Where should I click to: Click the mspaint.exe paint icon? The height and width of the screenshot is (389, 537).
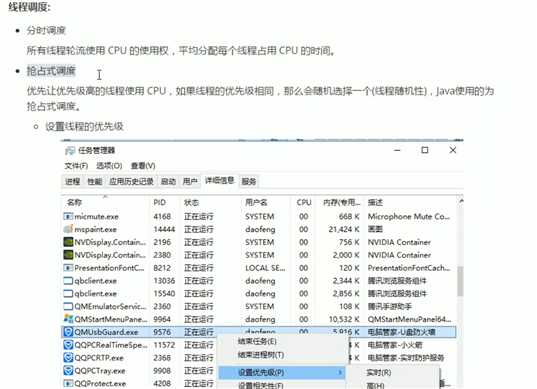pos(68,229)
